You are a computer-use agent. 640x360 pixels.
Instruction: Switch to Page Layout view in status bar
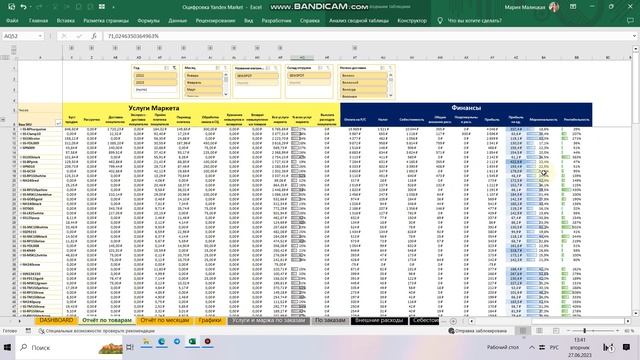[539, 331]
